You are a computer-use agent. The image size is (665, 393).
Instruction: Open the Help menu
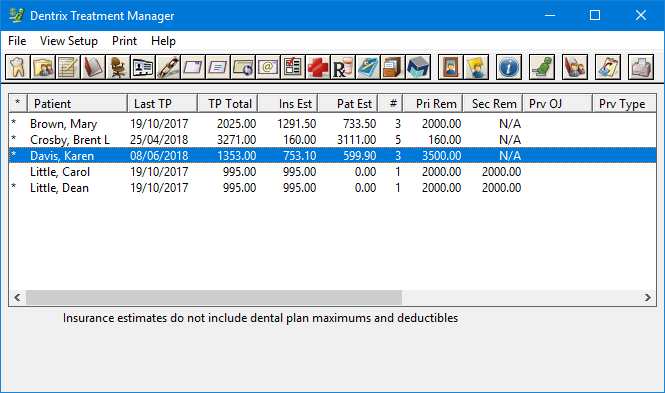point(163,41)
